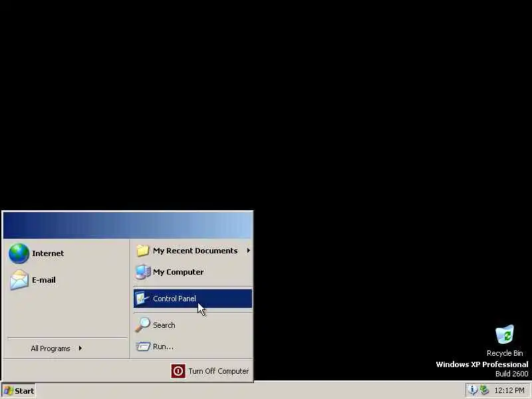Click the Windows flag icon on Start

(8, 391)
